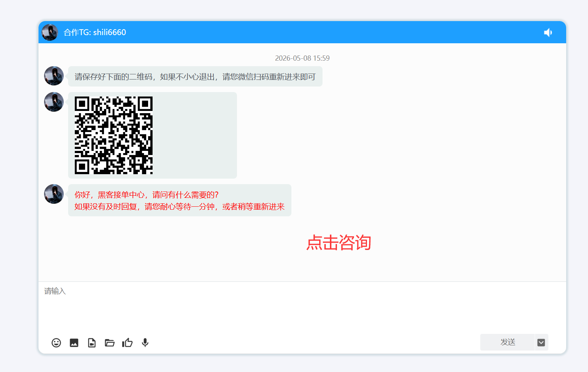The height and width of the screenshot is (372, 588).
Task: Open the emoji picker smiley icon
Action: [56, 343]
